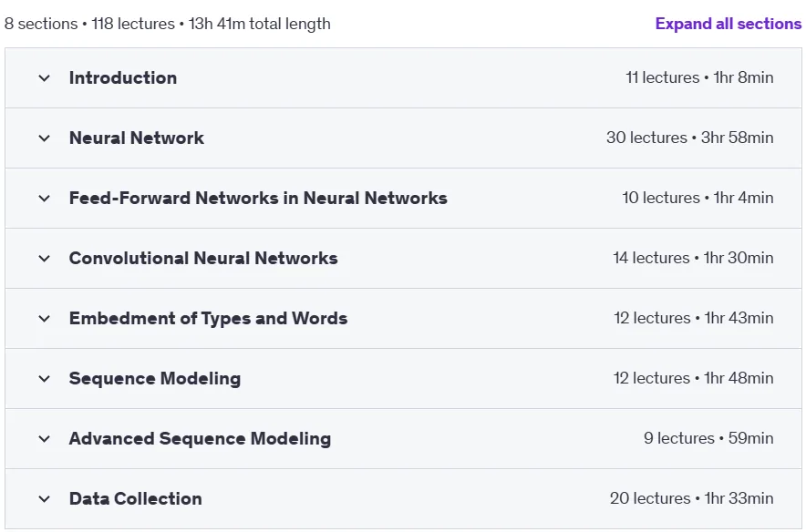Image resolution: width=806 pixels, height=532 pixels.
Task: Click the Sequence Modeling chevron icon
Action: click(44, 378)
